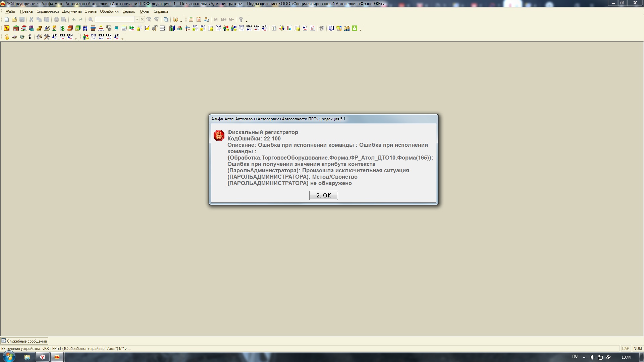
Task: Click the M- memory button
Action: 231,19
